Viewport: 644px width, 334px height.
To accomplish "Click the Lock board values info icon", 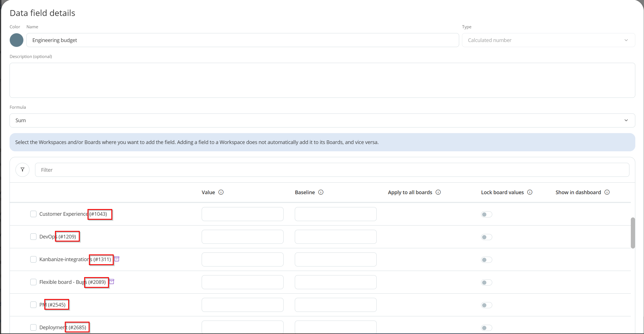I will tap(530, 192).
